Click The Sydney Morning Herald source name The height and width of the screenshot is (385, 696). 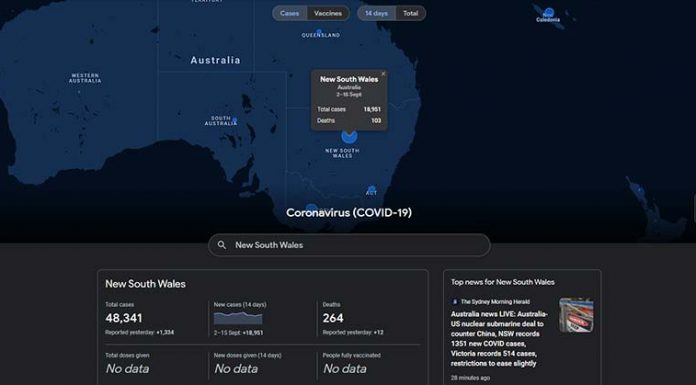(x=495, y=302)
